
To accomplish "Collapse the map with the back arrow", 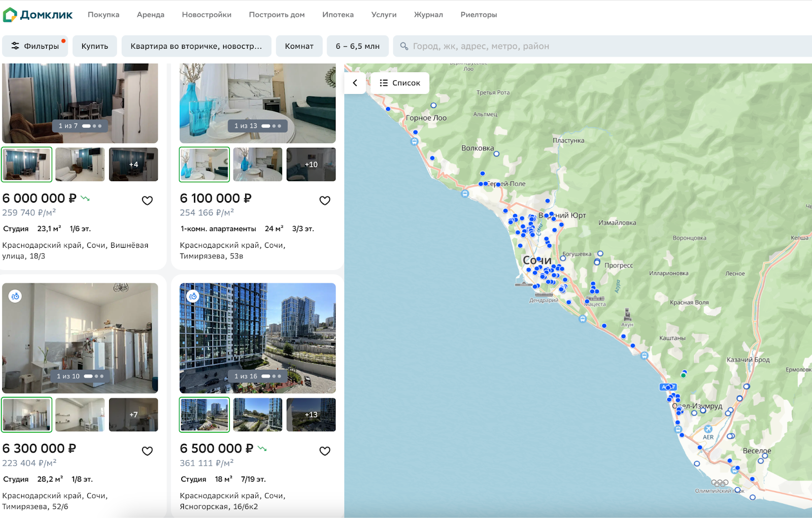I will click(x=355, y=83).
